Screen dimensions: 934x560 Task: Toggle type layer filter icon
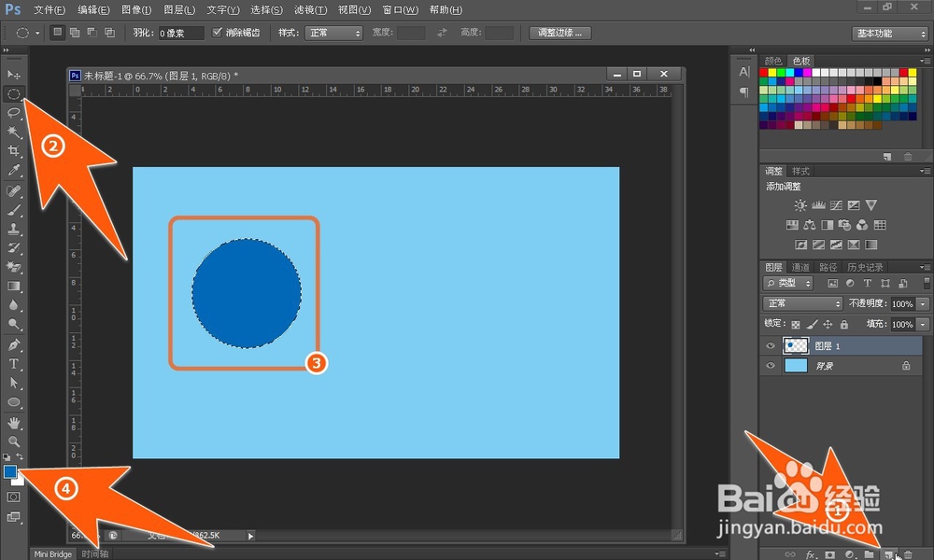[868, 284]
